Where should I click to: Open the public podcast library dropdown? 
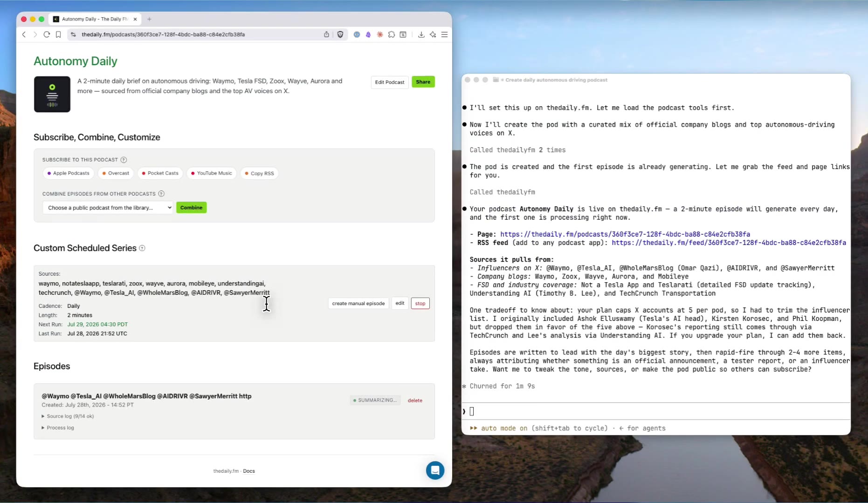click(108, 208)
